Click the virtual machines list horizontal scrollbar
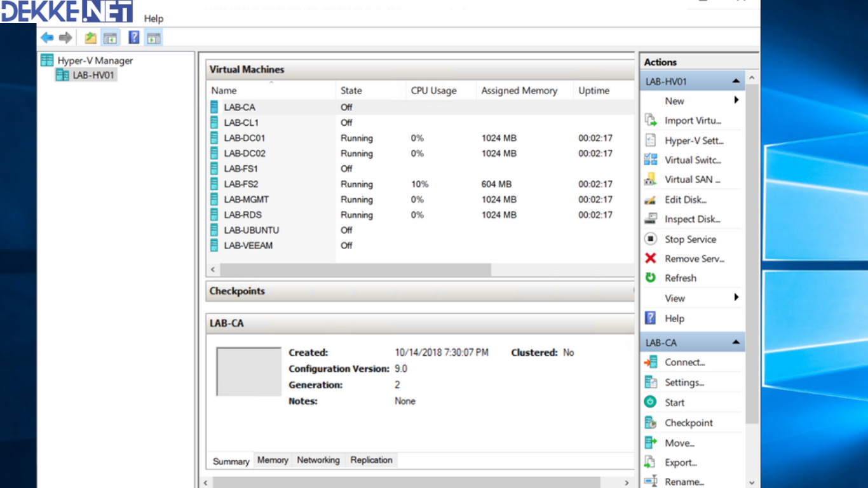The height and width of the screenshot is (488, 868). pyautogui.click(x=356, y=270)
